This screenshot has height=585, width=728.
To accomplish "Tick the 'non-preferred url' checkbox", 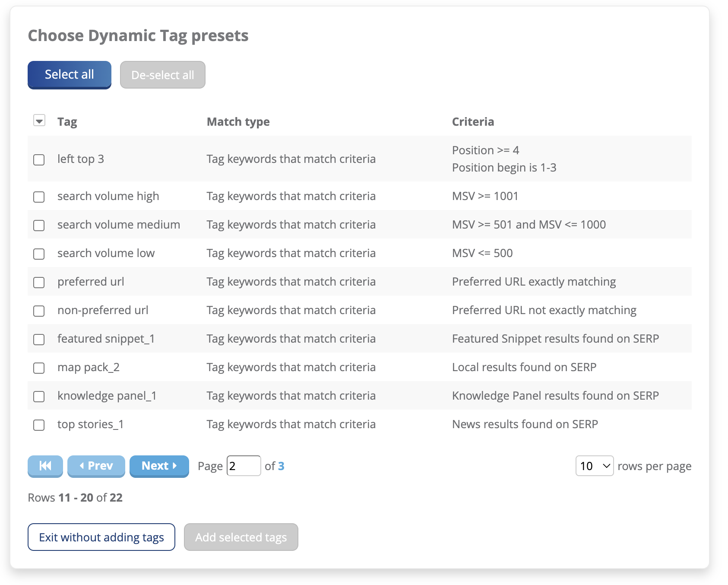I will point(39,311).
